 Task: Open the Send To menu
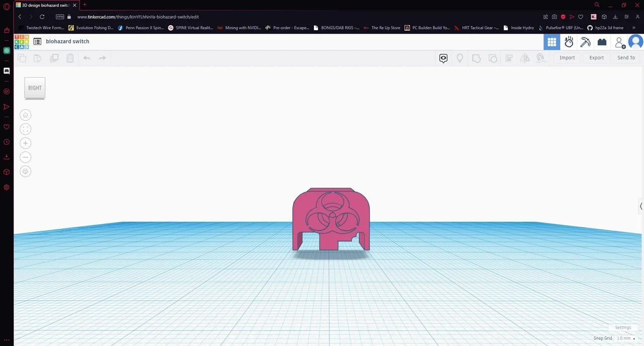coord(626,58)
